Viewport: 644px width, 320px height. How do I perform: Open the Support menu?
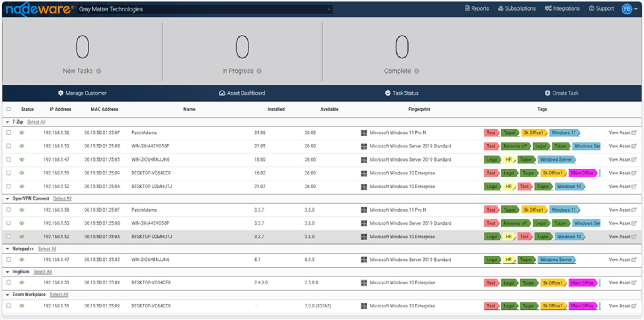pos(601,8)
